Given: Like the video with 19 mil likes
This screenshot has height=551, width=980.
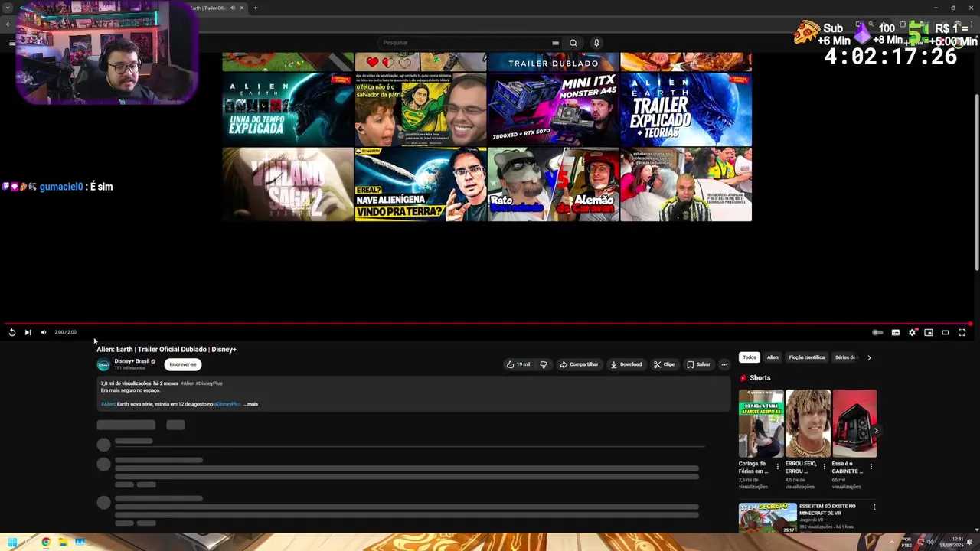Looking at the screenshot, I should point(518,364).
